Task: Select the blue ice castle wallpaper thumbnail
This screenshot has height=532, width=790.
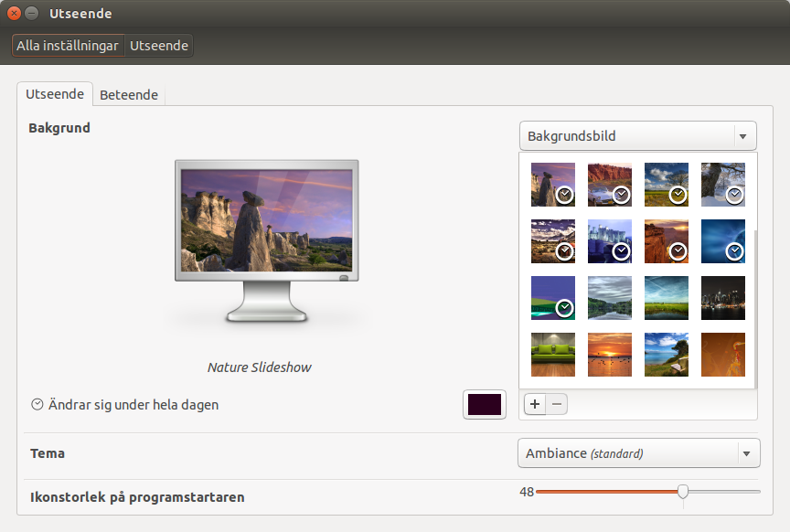Action: (610, 241)
